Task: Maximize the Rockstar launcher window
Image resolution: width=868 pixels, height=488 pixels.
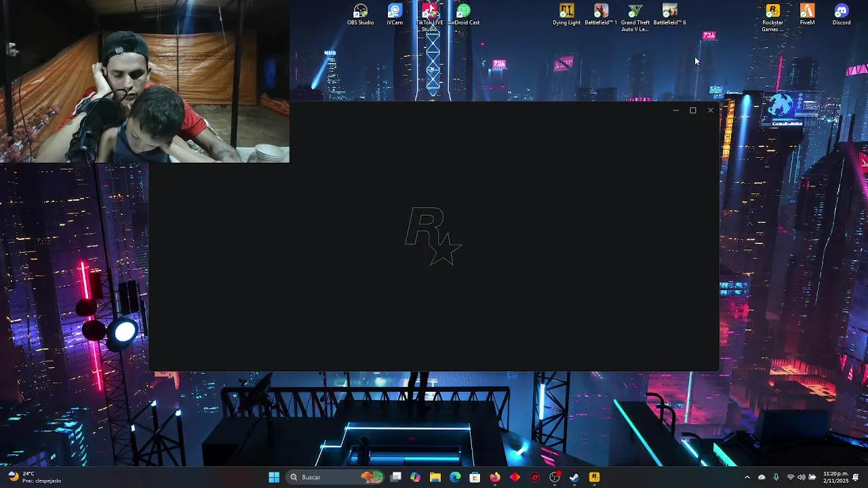Action: pyautogui.click(x=693, y=110)
